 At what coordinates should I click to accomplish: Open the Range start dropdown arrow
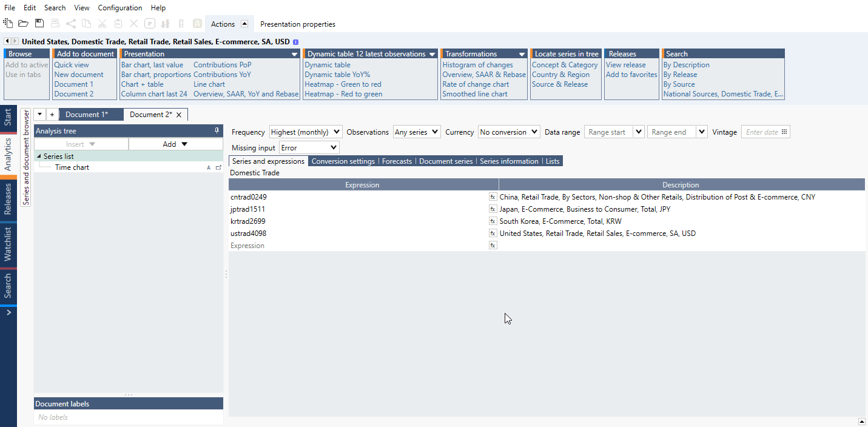pos(639,132)
